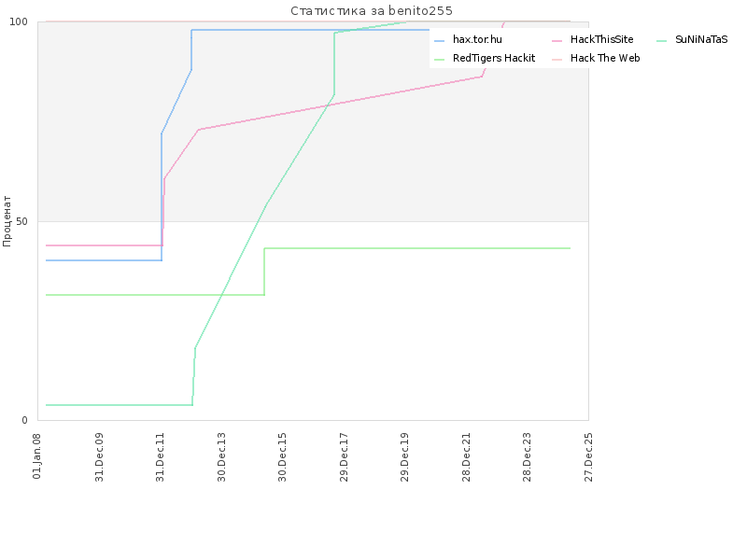The width and height of the screenshot is (747, 560).
Task: Click the HackThisSite legend color marker
Action: tap(557, 41)
